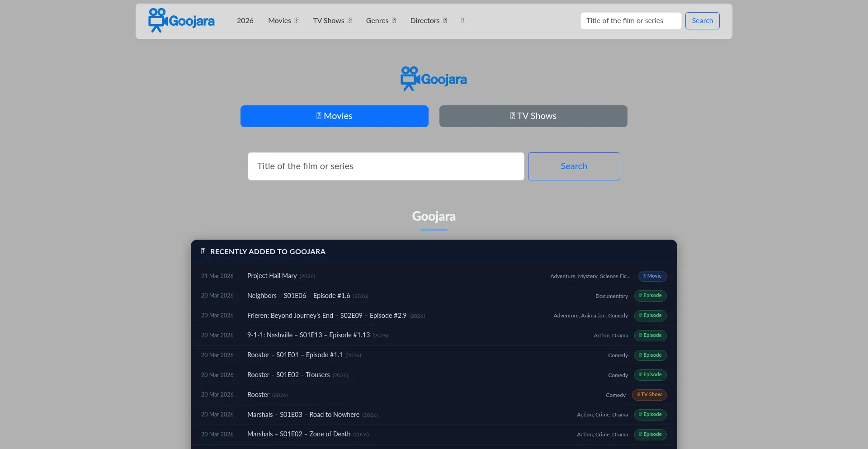
Task: Open Rooster S01E02 Trousers episode
Action: click(288, 375)
